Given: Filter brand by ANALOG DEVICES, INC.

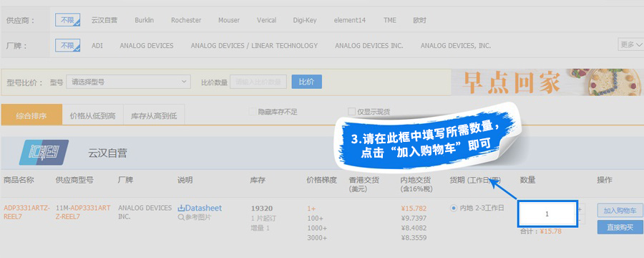Looking at the screenshot, I should (456, 46).
